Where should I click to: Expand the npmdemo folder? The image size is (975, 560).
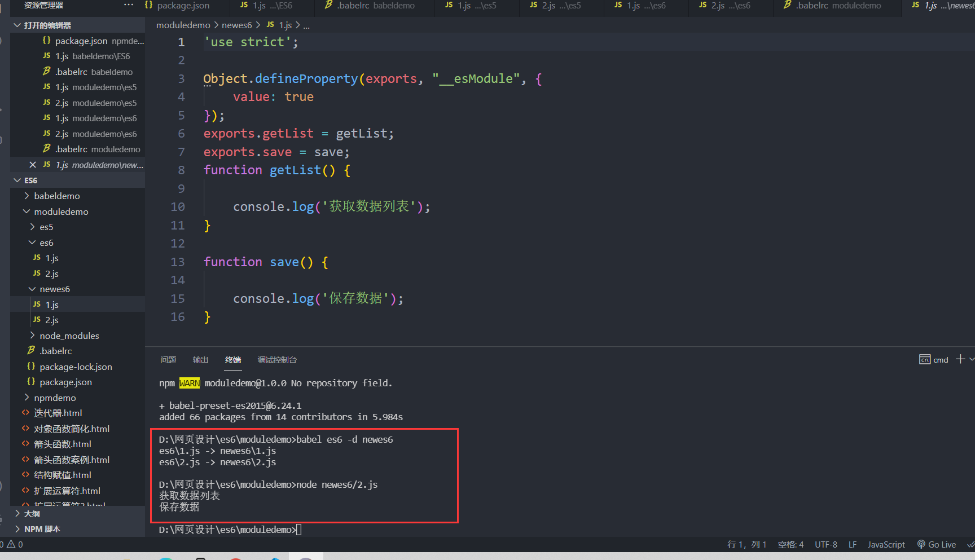[77, 398]
